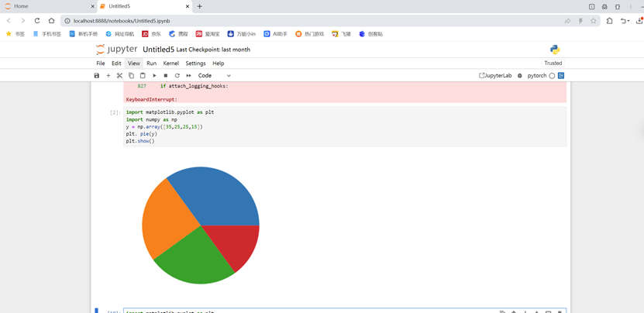Paste cell using the clipboard icon
Screen dimensions: 644x313
point(143,76)
